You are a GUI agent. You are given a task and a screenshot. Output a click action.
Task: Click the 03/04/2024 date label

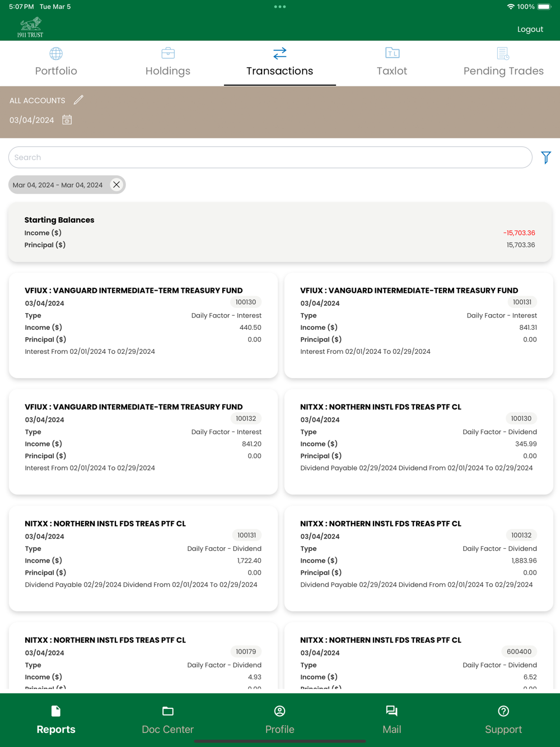point(32,120)
